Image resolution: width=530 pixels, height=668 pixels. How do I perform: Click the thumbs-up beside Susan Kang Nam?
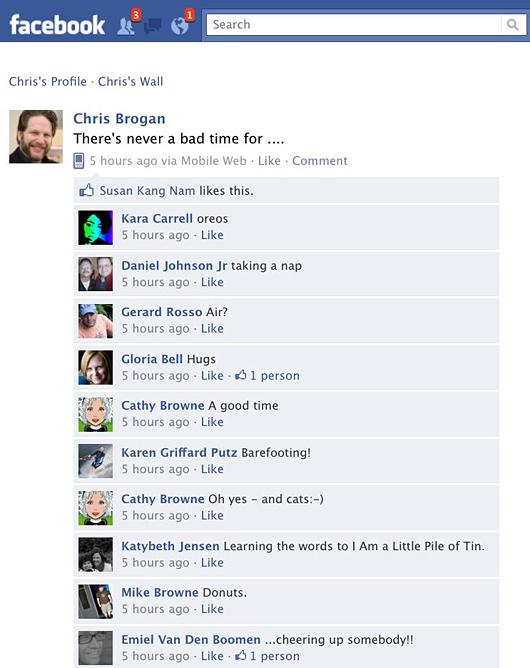tap(86, 190)
